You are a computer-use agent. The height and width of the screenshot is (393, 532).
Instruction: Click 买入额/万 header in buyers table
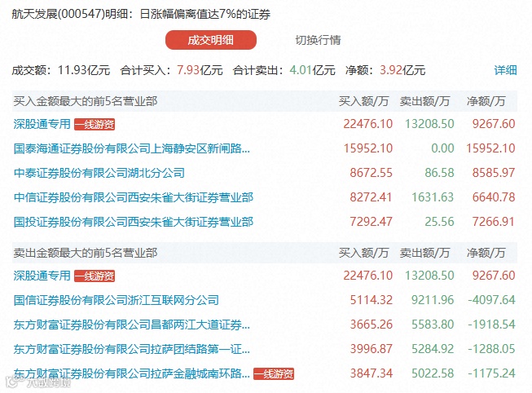[x=363, y=101]
